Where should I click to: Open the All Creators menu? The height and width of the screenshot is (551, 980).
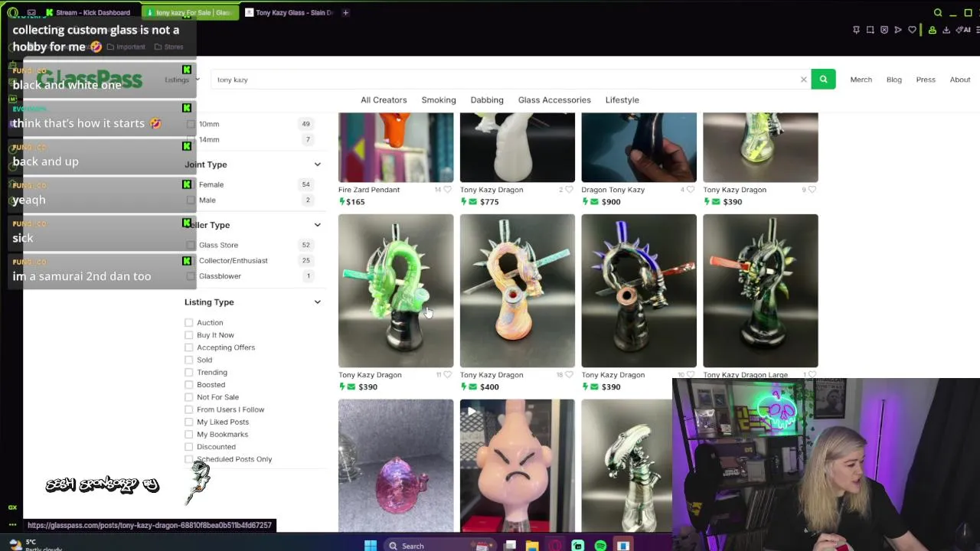[x=384, y=100]
